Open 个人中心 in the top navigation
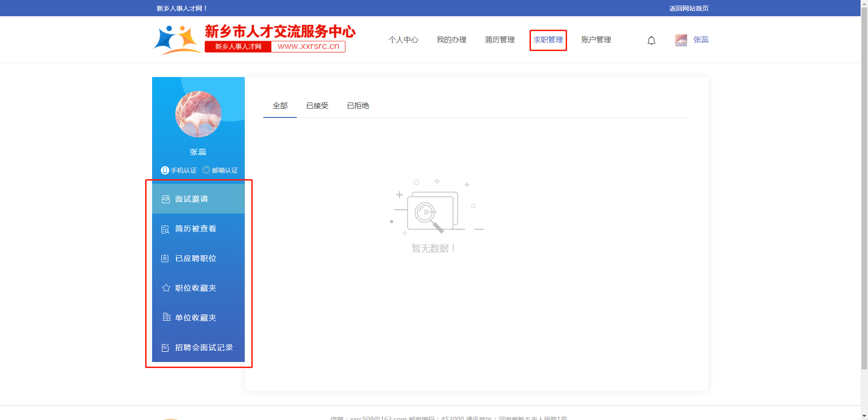Screen dimensions: 868x420 pyautogui.click(x=403, y=40)
